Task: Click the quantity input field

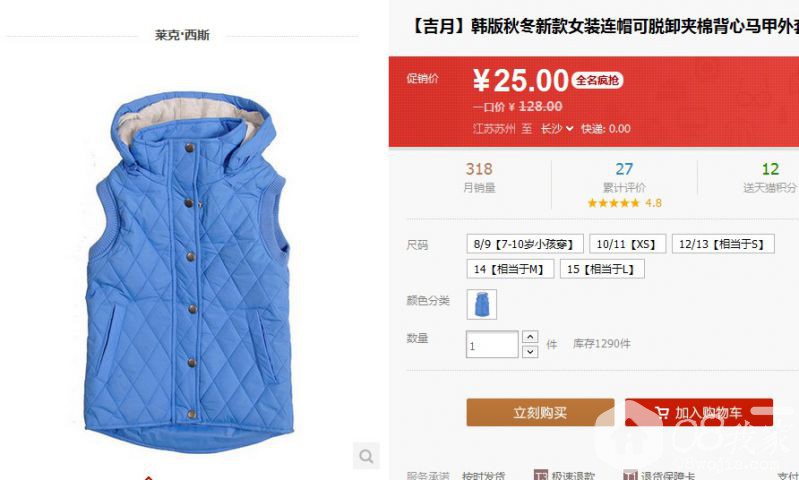Action: 492,344
